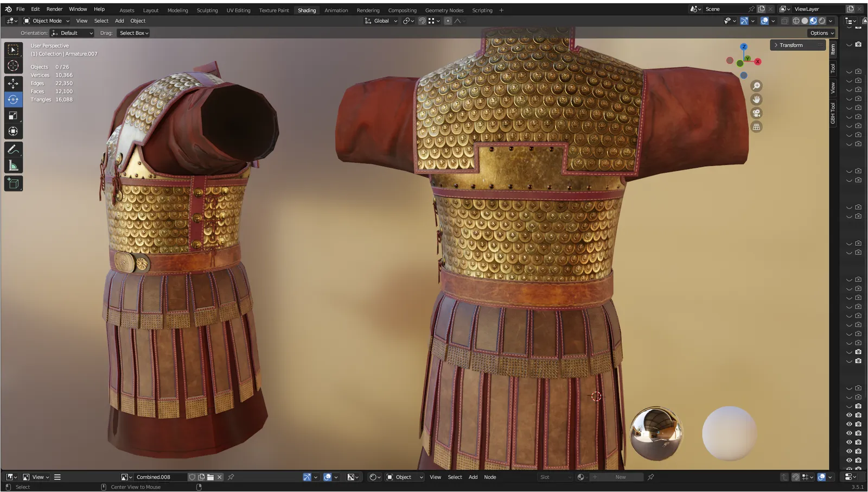Image resolution: width=868 pixels, height=492 pixels.
Task: Click the new scene icon beside Scene
Action: pyautogui.click(x=761, y=9)
